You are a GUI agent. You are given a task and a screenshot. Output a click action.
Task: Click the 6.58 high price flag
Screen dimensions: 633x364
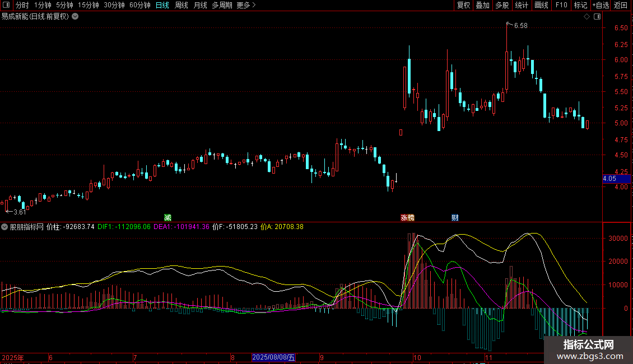(x=520, y=26)
